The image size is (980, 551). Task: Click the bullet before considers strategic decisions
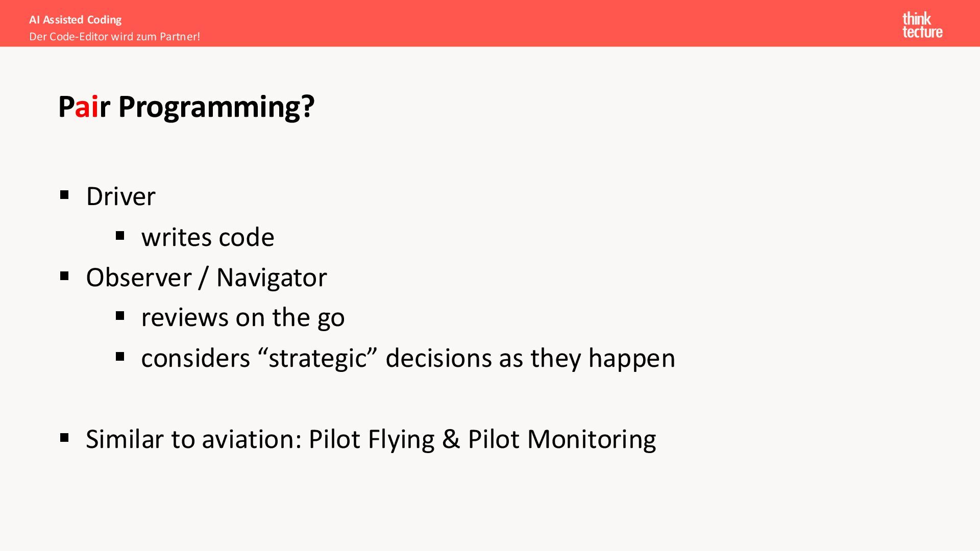coord(120,357)
